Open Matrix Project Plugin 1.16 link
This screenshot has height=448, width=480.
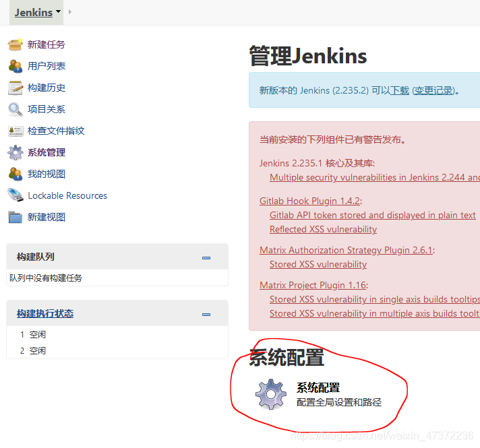(313, 285)
